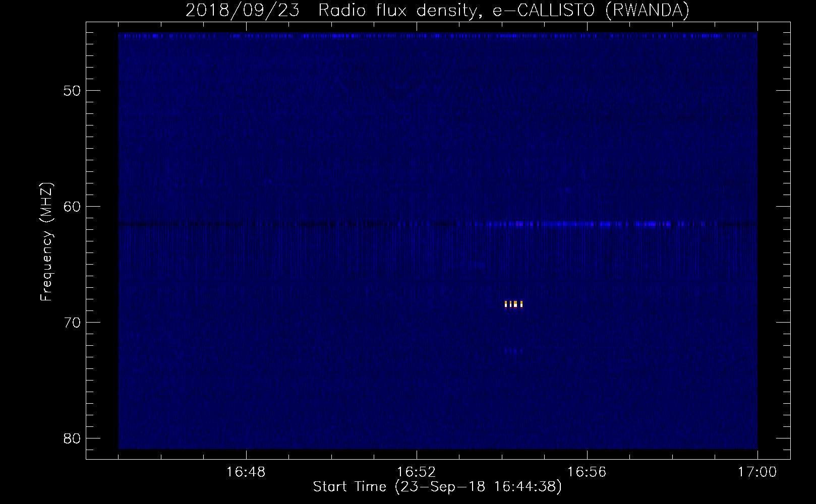Click the '16:56' time axis label
This screenshot has height=504, width=816.
587,472
